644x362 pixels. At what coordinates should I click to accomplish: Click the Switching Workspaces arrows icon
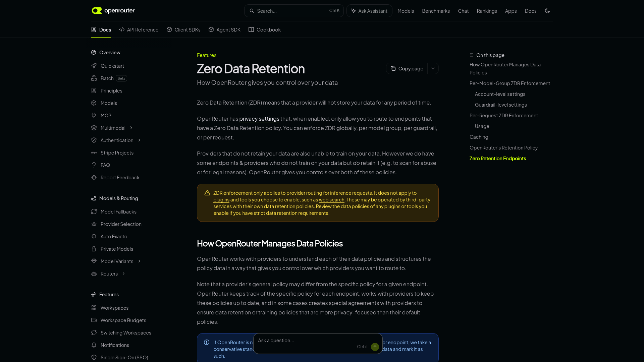pos(94,333)
